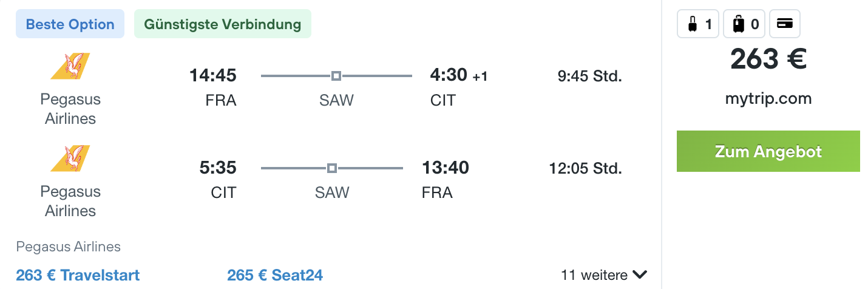Click the outbound SAW stopover marker

pos(336,76)
